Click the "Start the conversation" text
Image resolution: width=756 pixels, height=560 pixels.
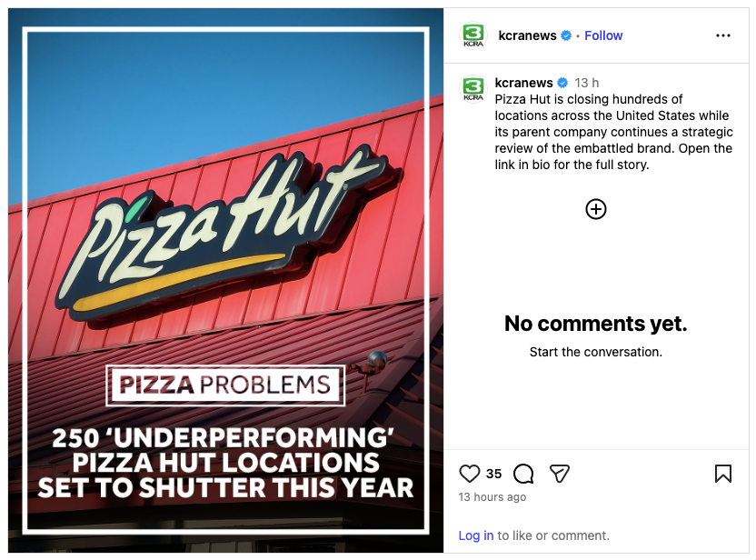coord(596,352)
